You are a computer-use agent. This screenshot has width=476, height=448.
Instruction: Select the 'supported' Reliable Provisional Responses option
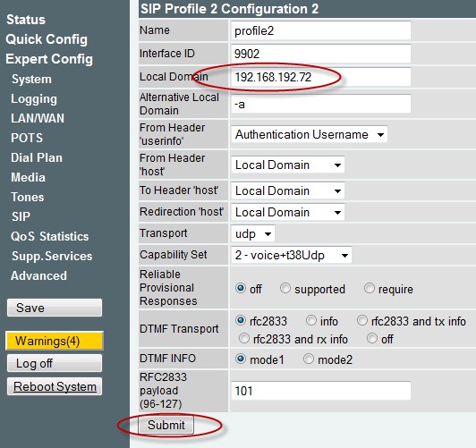pos(285,288)
